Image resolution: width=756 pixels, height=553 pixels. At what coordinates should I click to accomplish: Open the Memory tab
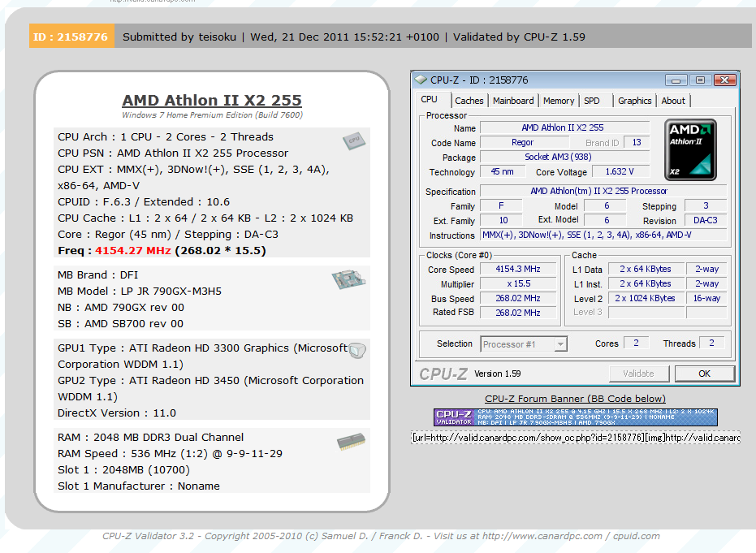[559, 101]
